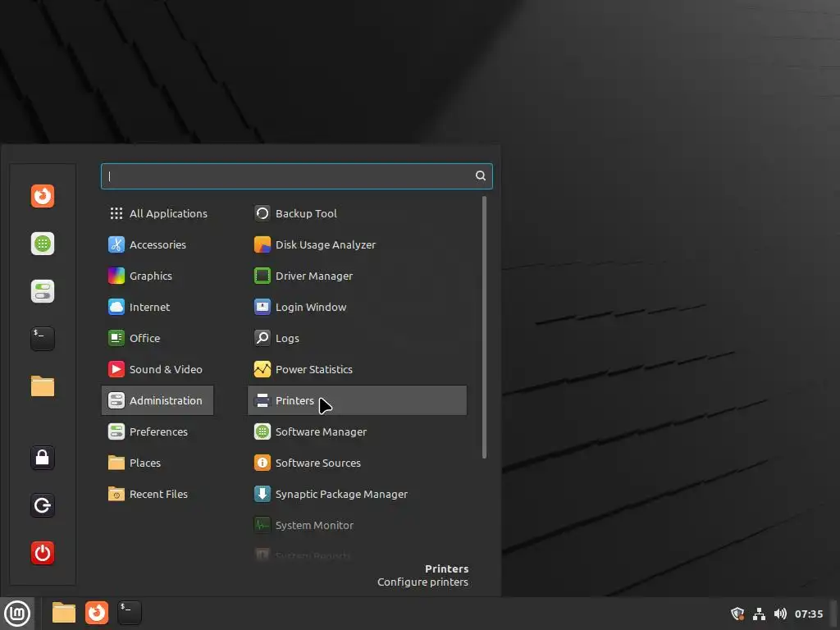
Task: Select the Administration category
Action: coord(157,400)
